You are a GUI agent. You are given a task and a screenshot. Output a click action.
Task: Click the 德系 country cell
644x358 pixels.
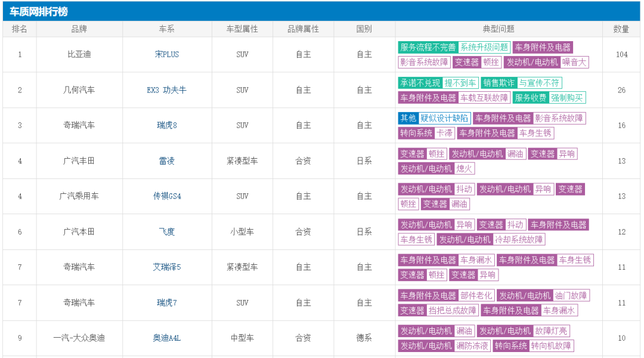click(x=364, y=338)
